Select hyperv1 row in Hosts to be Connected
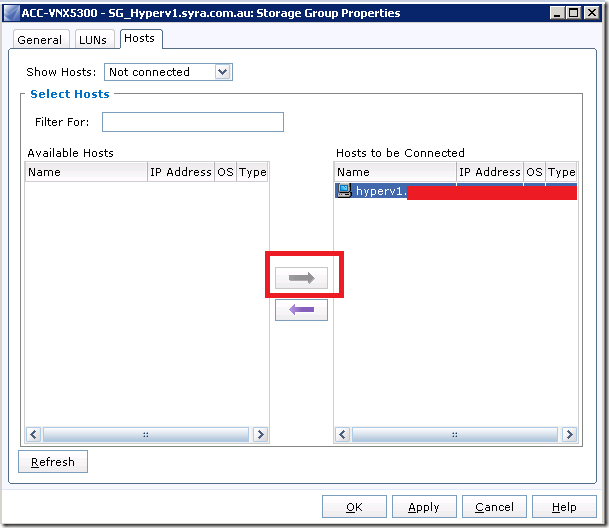This screenshot has width=609, height=528. click(456, 191)
